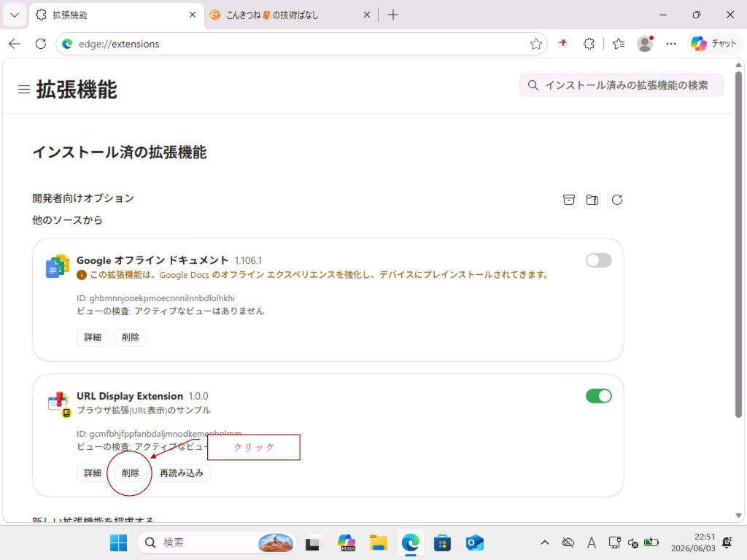This screenshot has width=747, height=560.
Task: Focus the installed extensions search field
Action: coord(622,85)
